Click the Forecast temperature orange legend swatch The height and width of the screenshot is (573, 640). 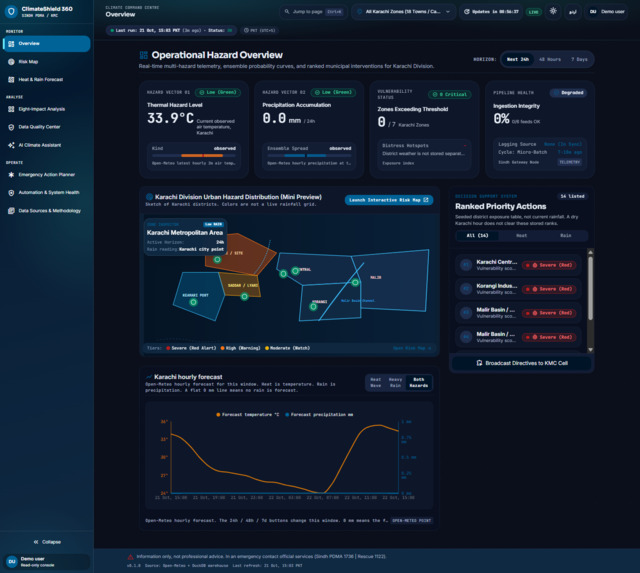pyautogui.click(x=218, y=415)
